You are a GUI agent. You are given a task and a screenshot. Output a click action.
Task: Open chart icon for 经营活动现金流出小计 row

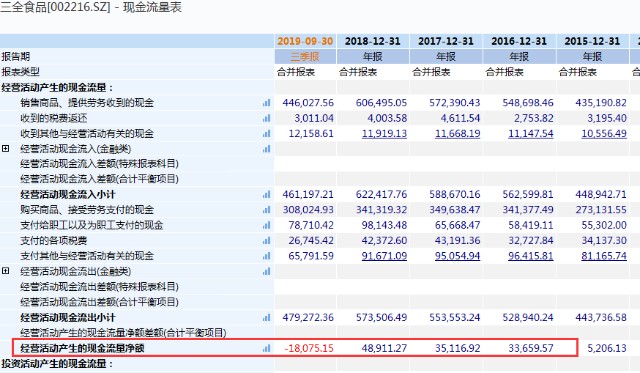click(x=267, y=317)
